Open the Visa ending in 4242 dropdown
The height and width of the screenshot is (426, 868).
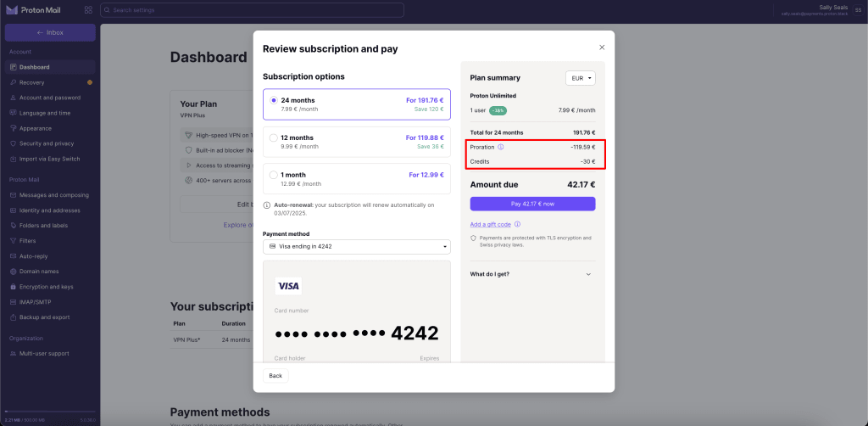coord(357,246)
